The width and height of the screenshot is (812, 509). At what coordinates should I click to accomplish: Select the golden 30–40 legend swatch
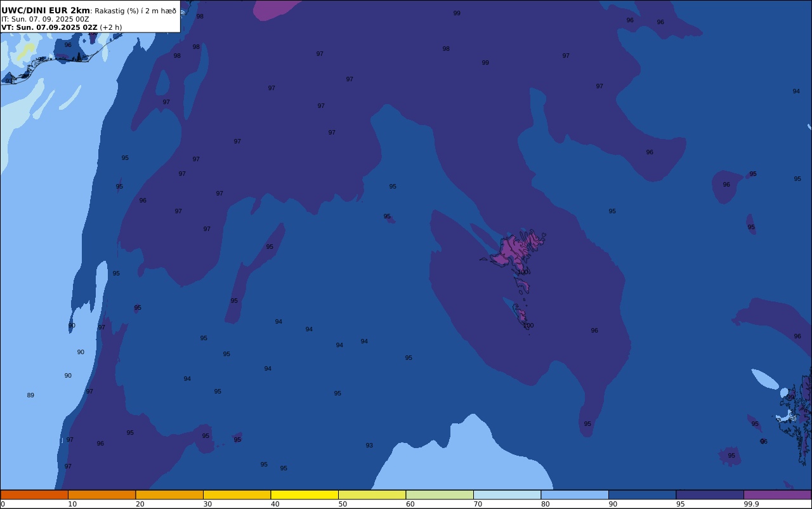(237, 494)
